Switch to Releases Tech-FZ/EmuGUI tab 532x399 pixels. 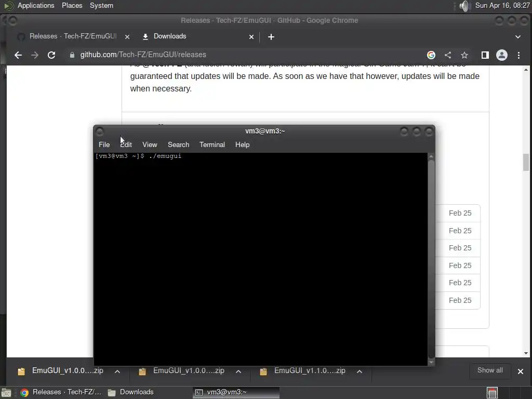[73, 36]
